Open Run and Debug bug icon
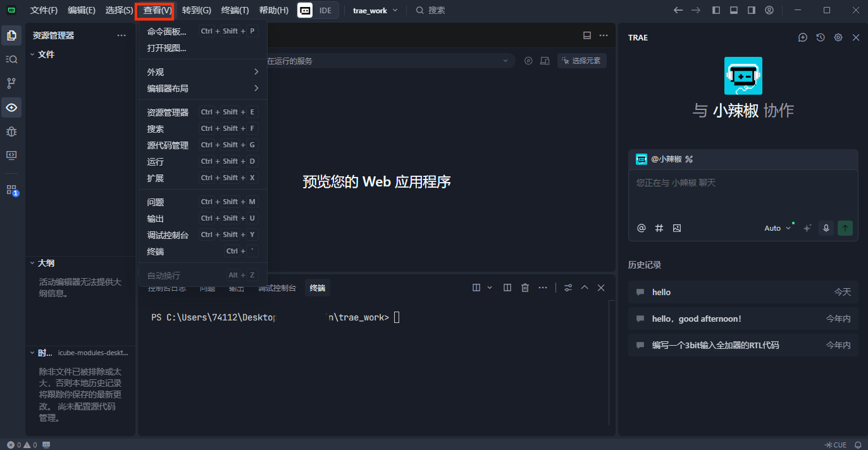Screen dimensions: 868x450 click(x=11, y=131)
